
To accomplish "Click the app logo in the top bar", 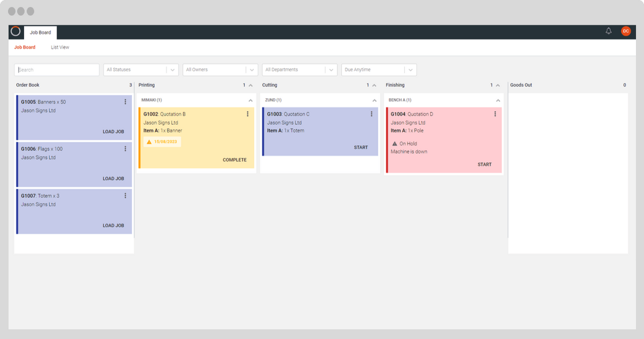I will (16, 32).
